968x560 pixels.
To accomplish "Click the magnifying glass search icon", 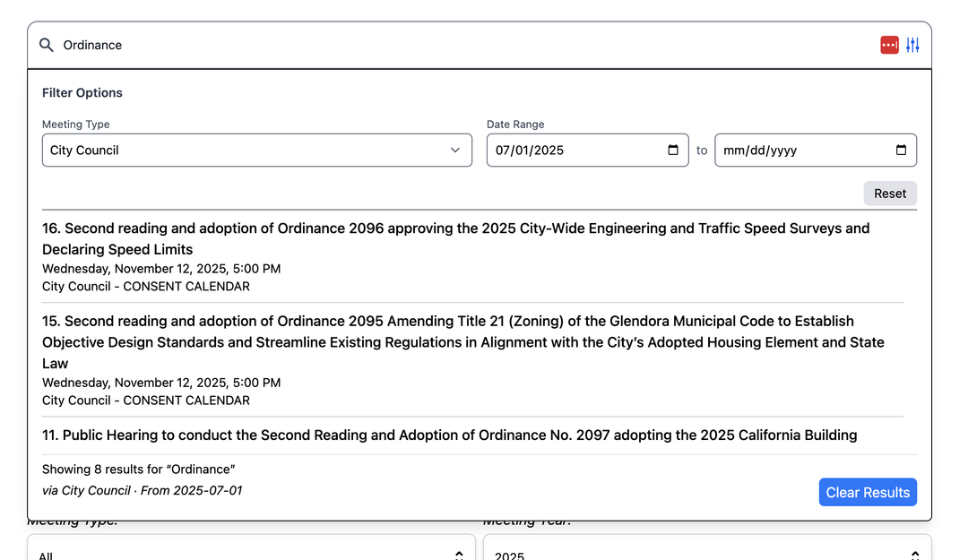I will point(47,45).
